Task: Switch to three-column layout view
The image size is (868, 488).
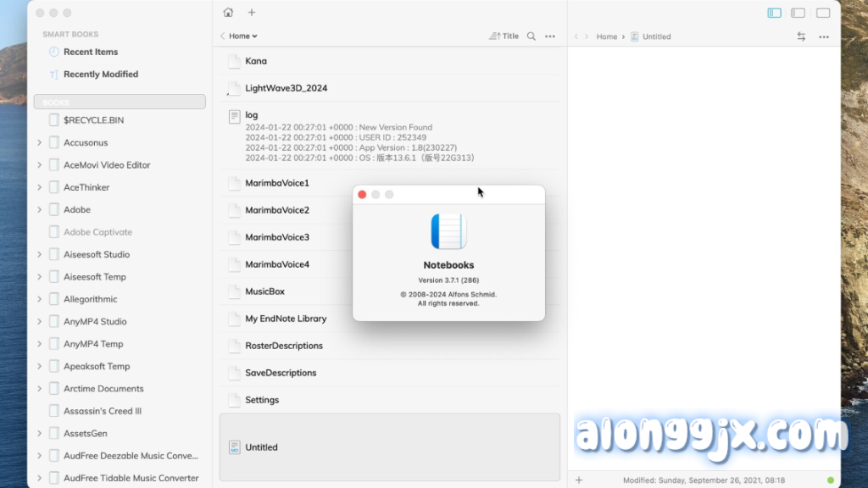Action: point(774,13)
